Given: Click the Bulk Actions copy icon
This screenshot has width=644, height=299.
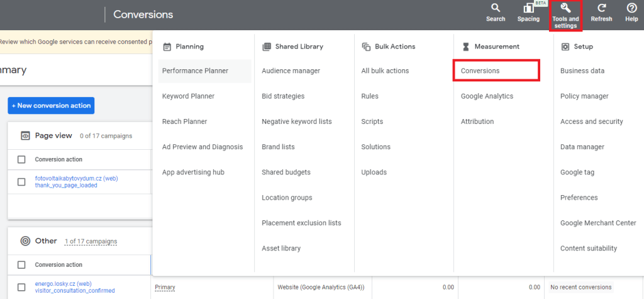Looking at the screenshot, I should click(366, 47).
